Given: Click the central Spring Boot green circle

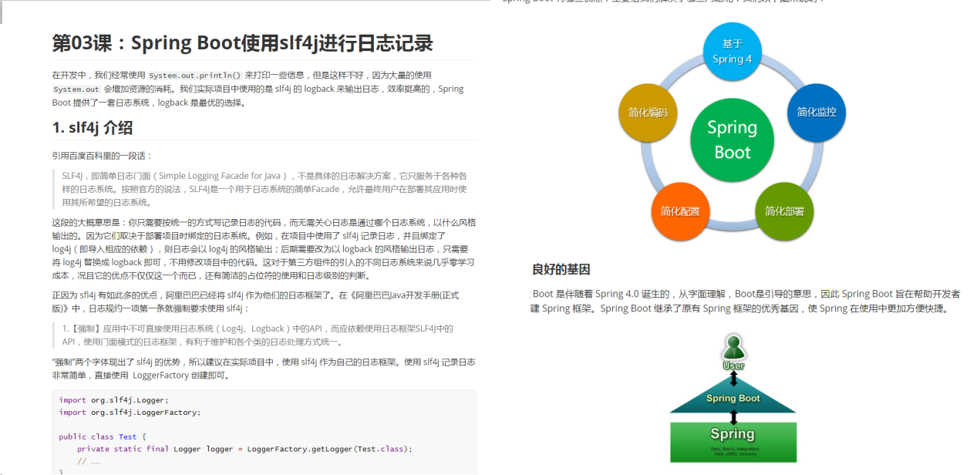Looking at the screenshot, I should [731, 139].
